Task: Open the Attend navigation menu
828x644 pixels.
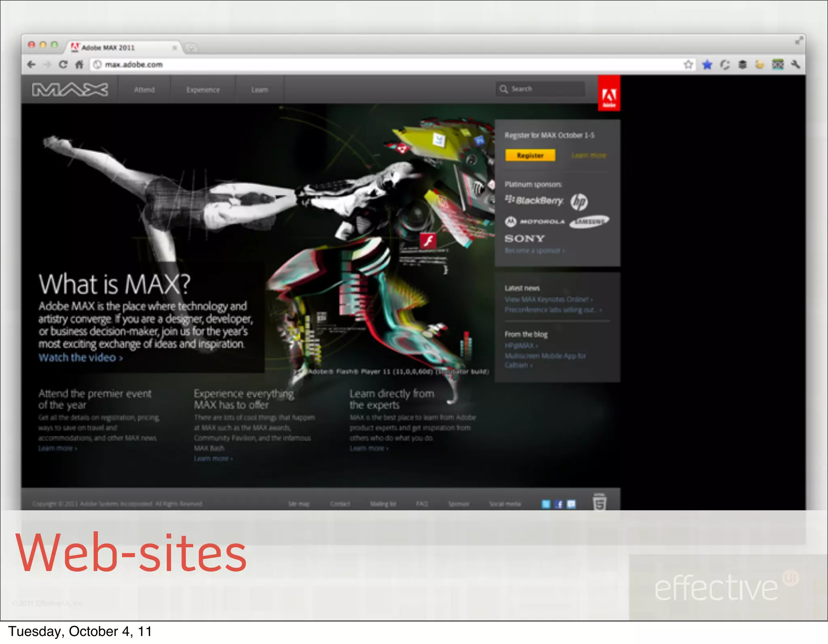Action: click(x=144, y=90)
